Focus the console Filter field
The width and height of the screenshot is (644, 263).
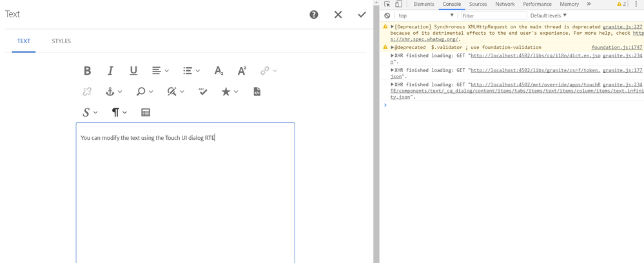point(494,15)
